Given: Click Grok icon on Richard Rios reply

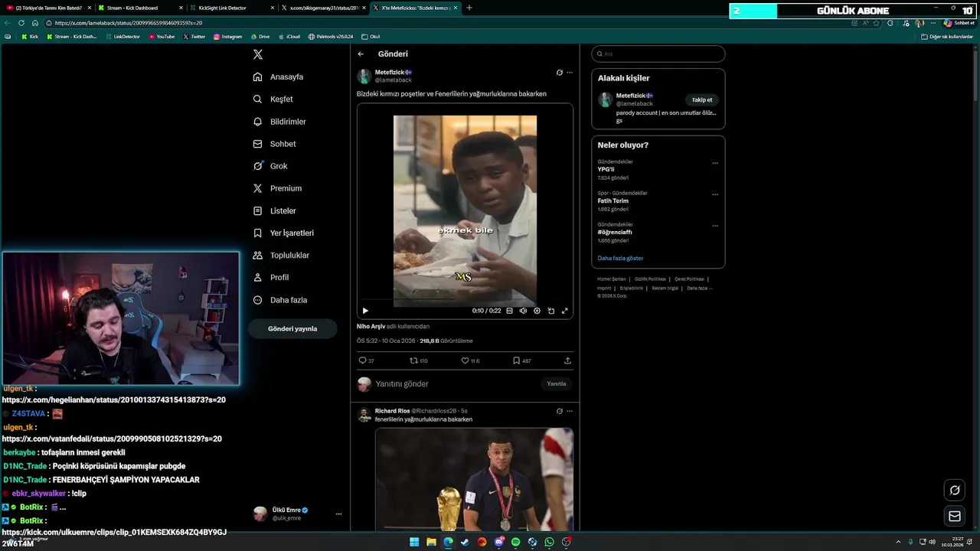Looking at the screenshot, I should 559,411.
